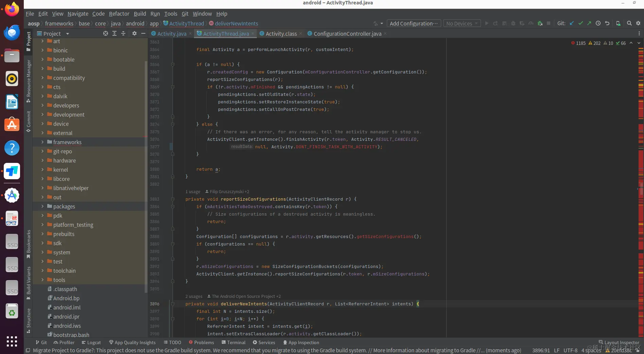
Task: Click the Add Configuration button
Action: coord(414,23)
